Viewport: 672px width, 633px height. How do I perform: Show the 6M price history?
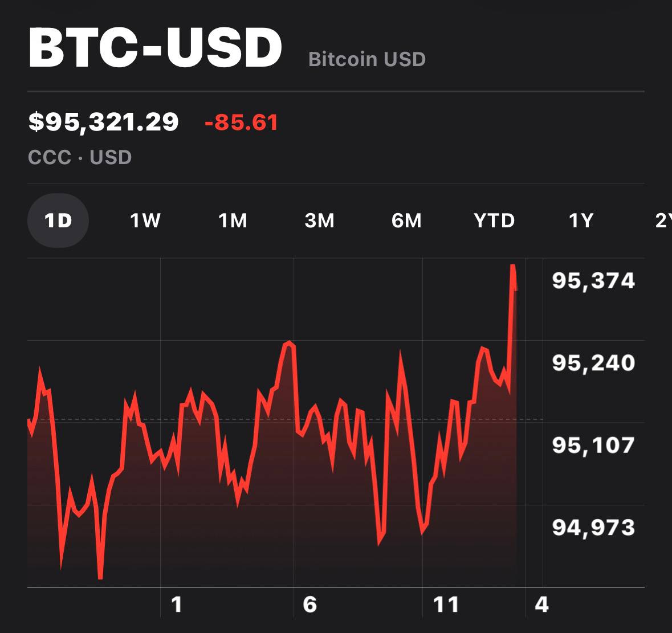(406, 220)
